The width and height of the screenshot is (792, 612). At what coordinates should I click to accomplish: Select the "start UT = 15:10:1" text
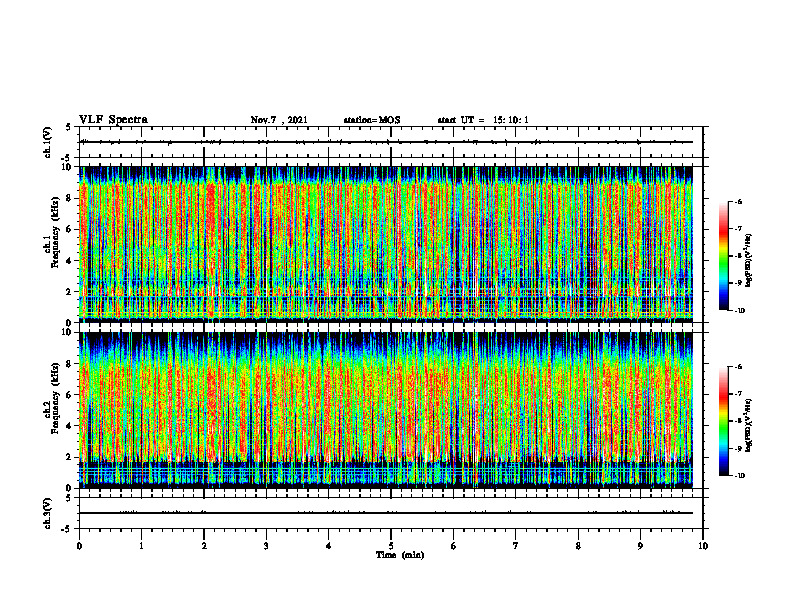483,120
